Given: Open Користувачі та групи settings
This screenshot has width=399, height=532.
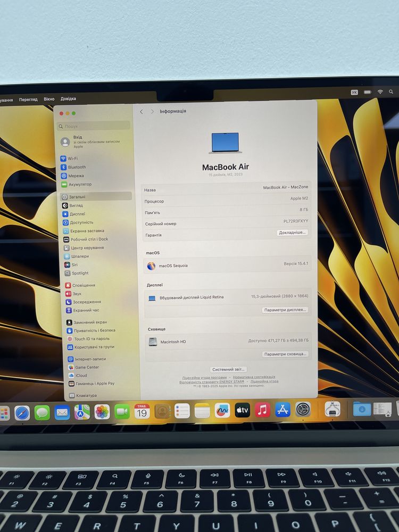Looking at the screenshot, I should coord(91,347).
